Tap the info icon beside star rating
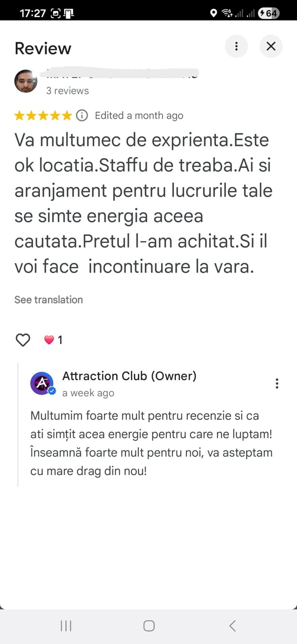This screenshot has height=644, width=297. (x=82, y=115)
